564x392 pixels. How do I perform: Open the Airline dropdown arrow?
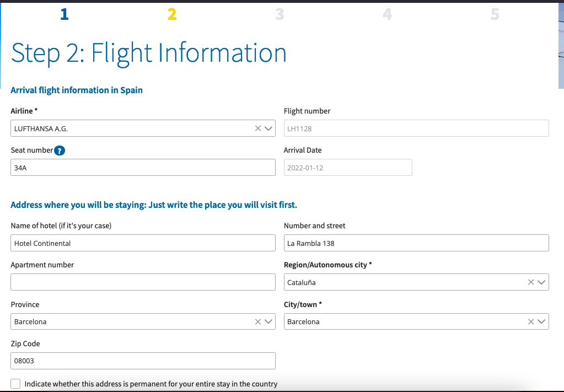pos(268,128)
